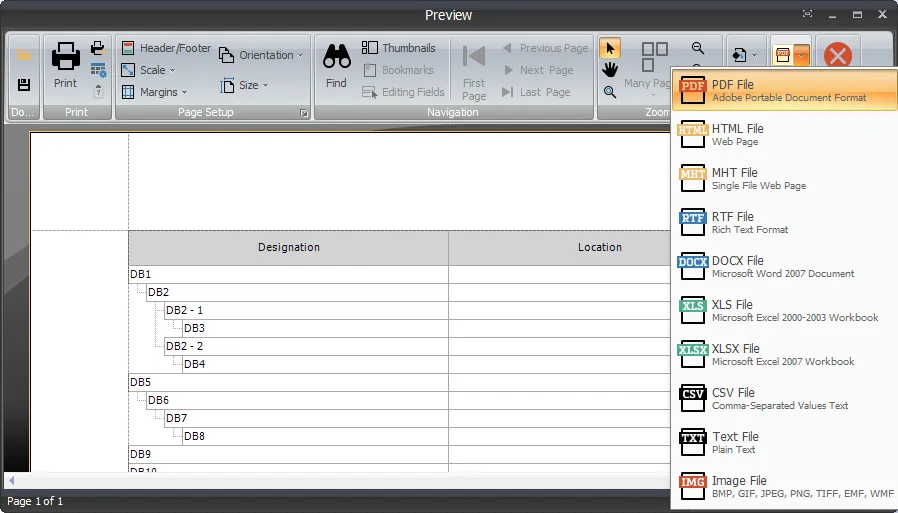Select the Magnifier tool

pyautogui.click(x=610, y=92)
